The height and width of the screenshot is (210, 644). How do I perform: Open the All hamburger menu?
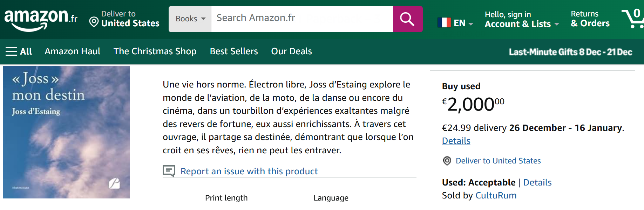point(19,51)
